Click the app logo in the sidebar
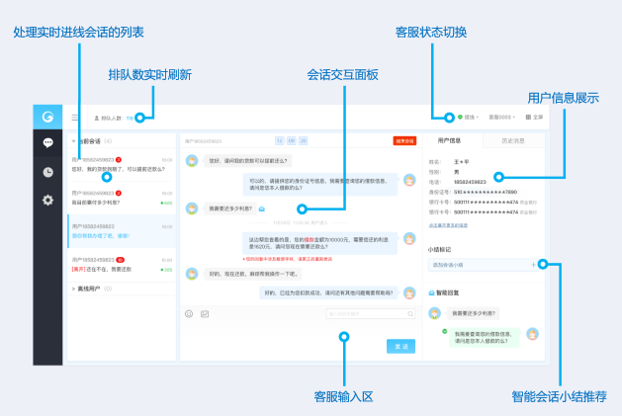Image resolution: width=622 pixels, height=416 pixels. (x=47, y=117)
